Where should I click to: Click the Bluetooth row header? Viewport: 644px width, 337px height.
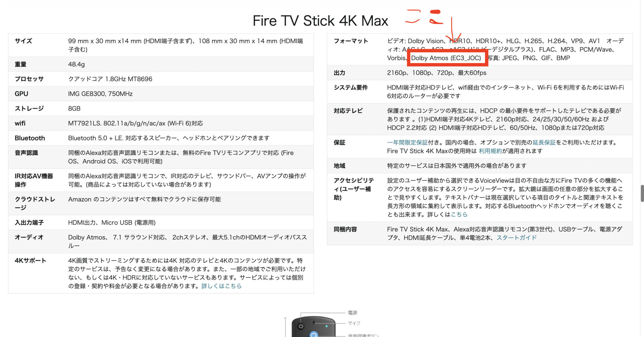coord(30,138)
